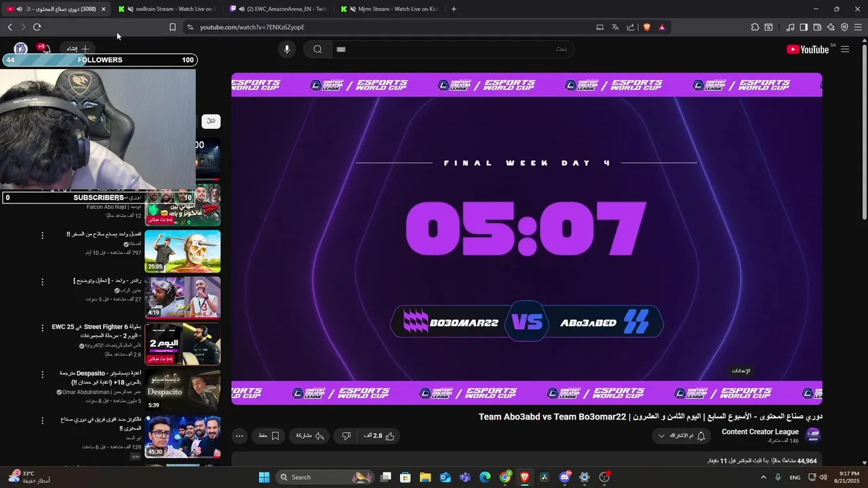Open the Brave playlist music note icon

click(x=790, y=27)
